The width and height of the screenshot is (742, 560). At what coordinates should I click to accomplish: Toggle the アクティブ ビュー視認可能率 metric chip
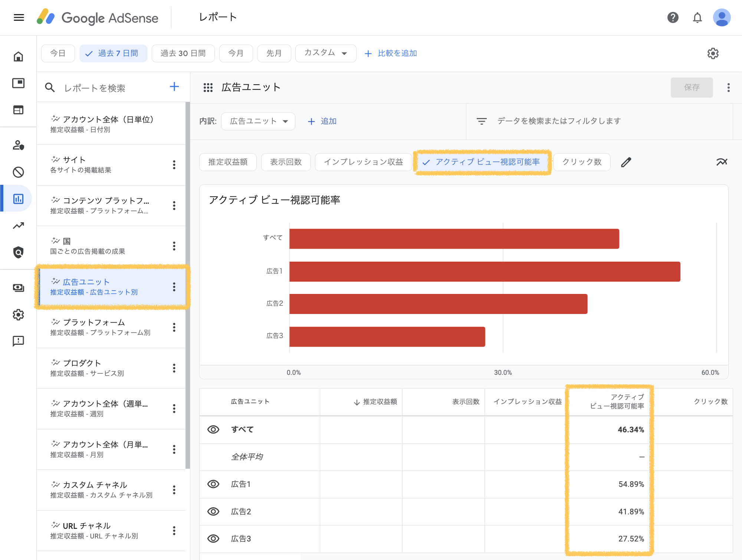pos(482,162)
